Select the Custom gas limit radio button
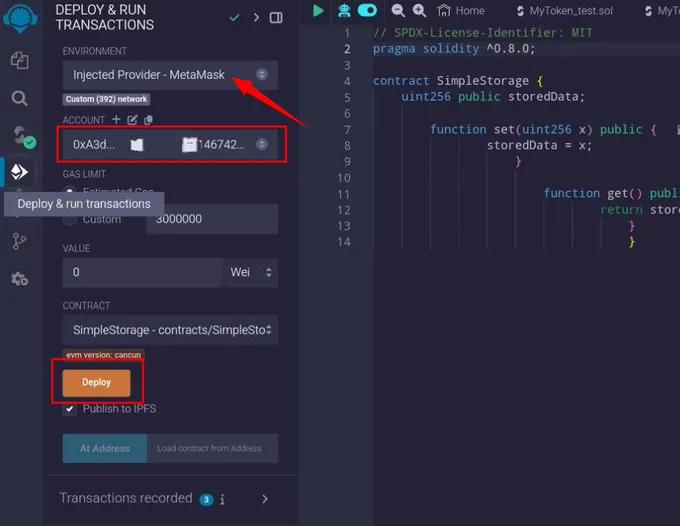 point(69,219)
